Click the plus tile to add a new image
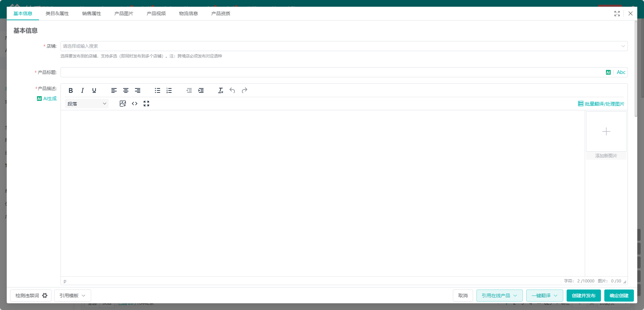The width and height of the screenshot is (644, 310). pos(606,131)
